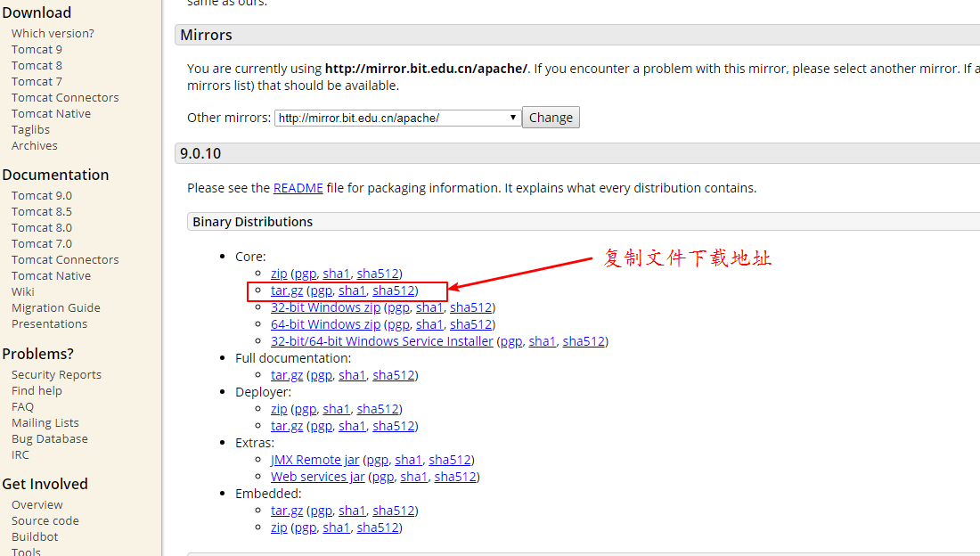This screenshot has height=556, width=980.
Task: Open Tomcat 7 download page
Action: (x=37, y=81)
